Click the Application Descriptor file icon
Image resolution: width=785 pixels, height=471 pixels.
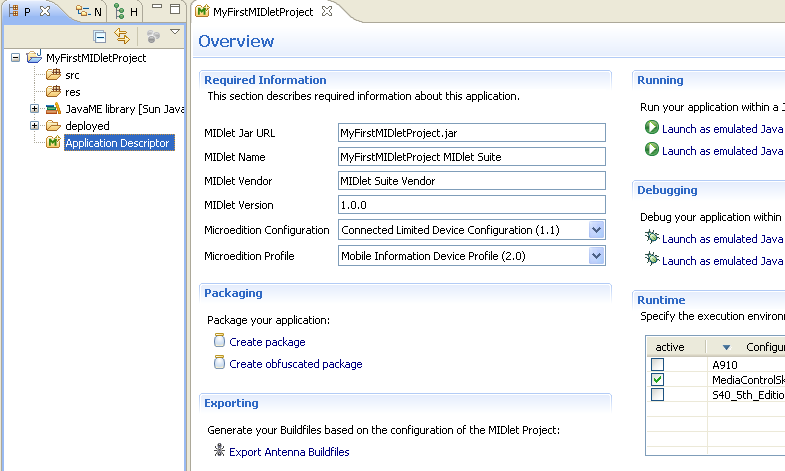(x=54, y=143)
